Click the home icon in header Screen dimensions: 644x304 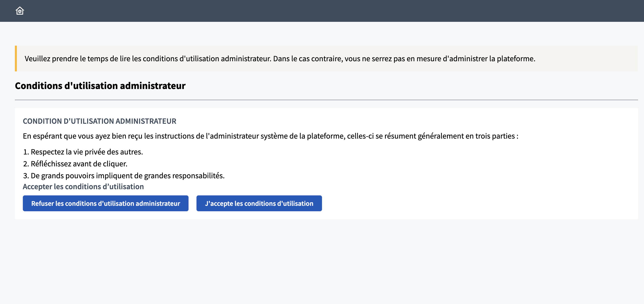tap(20, 11)
